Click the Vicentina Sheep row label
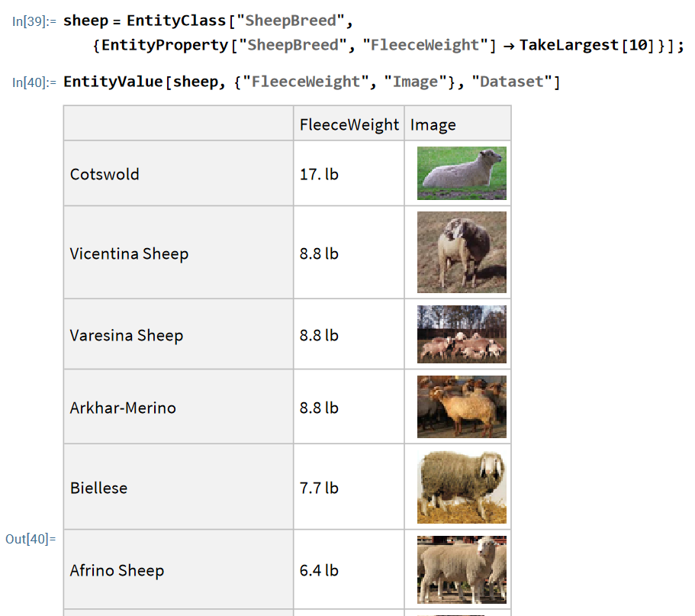Image resolution: width=695 pixels, height=616 pixels. pyautogui.click(x=129, y=253)
